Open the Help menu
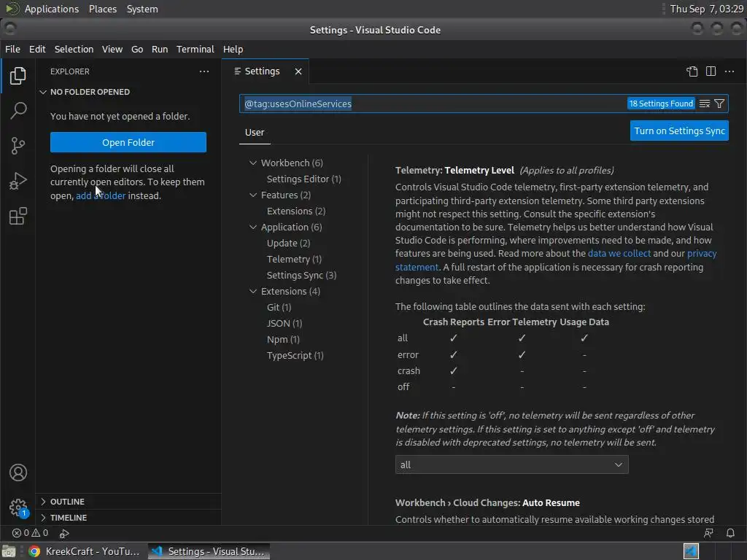 click(233, 49)
